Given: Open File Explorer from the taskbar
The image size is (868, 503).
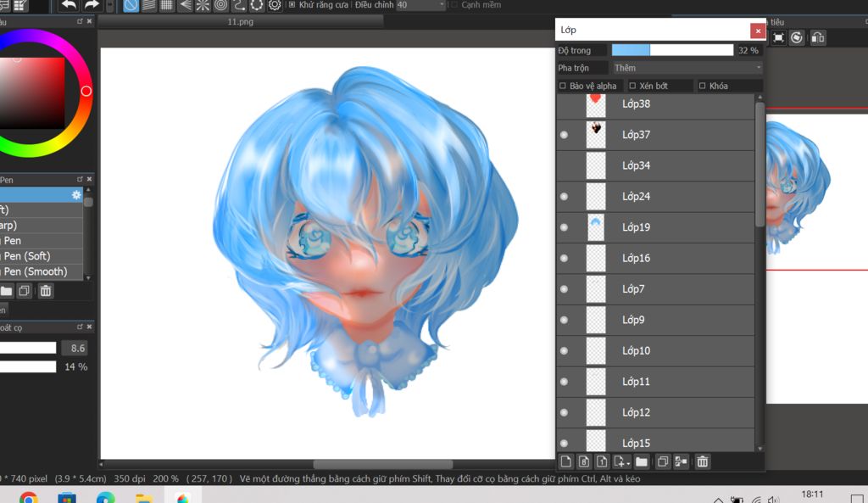Looking at the screenshot, I should click(x=144, y=497).
